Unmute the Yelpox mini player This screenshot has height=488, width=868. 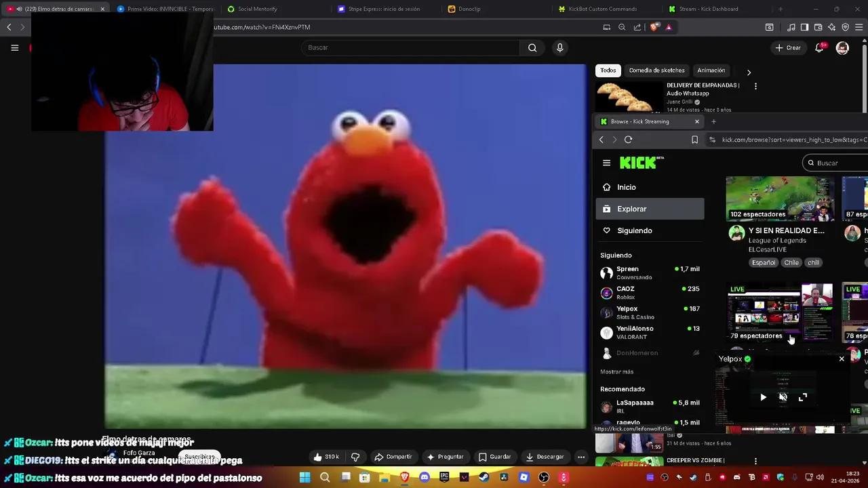pyautogui.click(x=783, y=397)
